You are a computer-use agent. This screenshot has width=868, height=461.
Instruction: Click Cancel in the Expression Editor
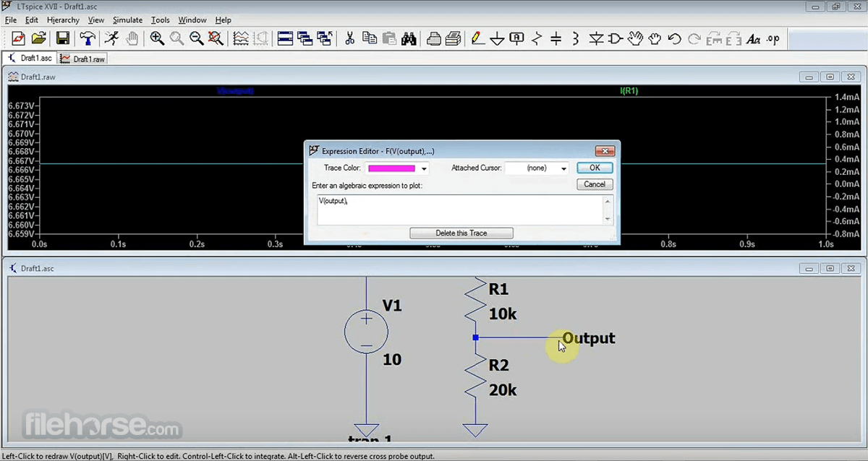[595, 184]
